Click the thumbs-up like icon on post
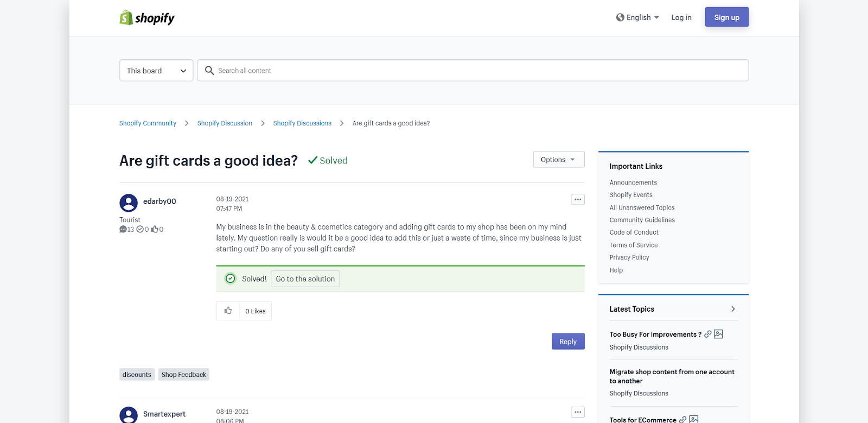 [228, 311]
